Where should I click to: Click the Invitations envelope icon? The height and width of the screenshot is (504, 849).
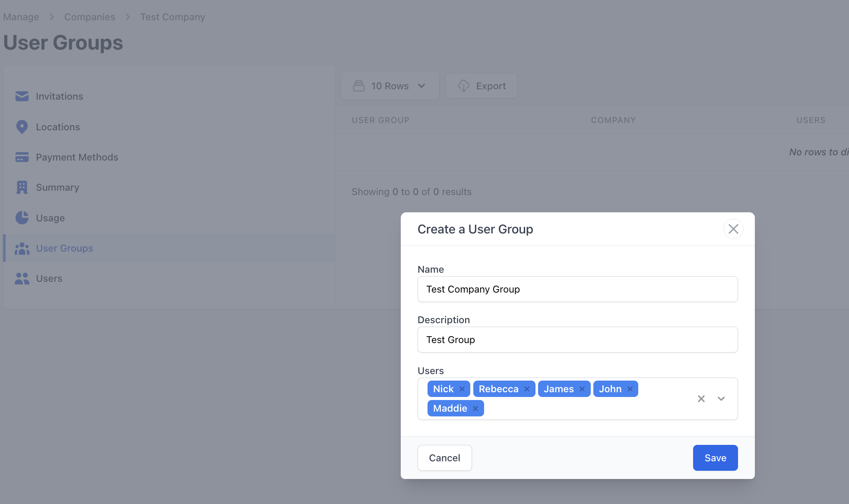point(22,96)
